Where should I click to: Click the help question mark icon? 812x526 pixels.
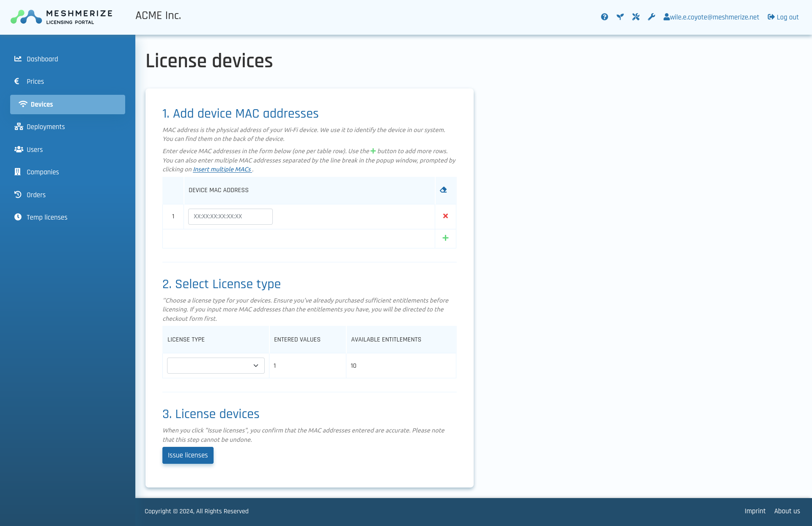click(604, 17)
